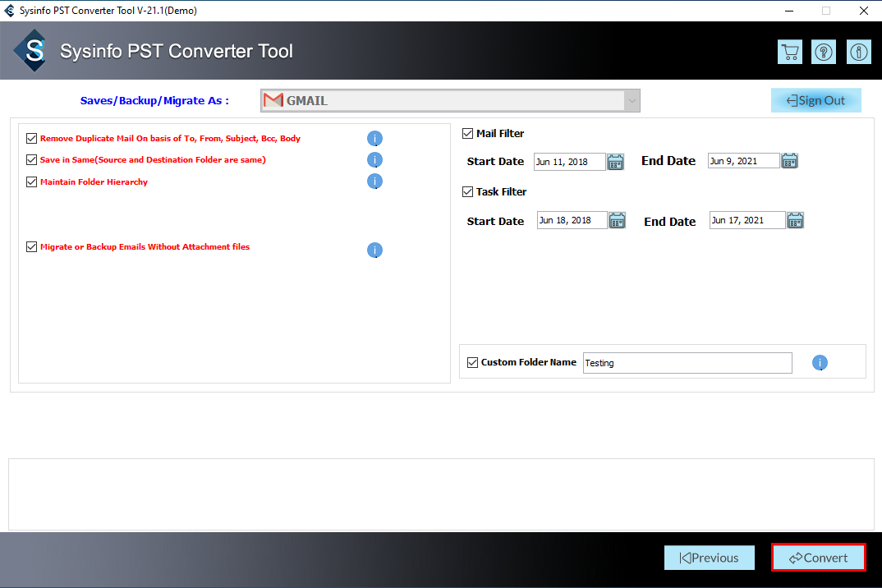This screenshot has height=588, width=882.
Task: Click the Mail Filter Start Date field
Action: (x=569, y=162)
